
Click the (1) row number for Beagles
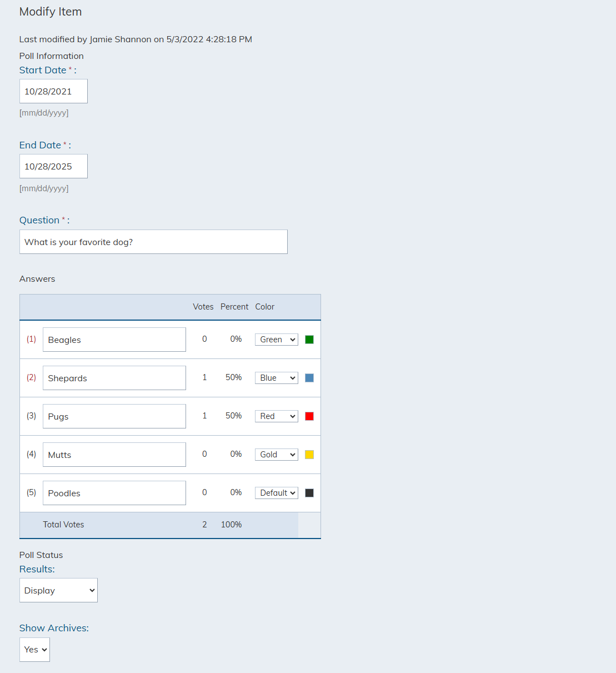click(31, 339)
